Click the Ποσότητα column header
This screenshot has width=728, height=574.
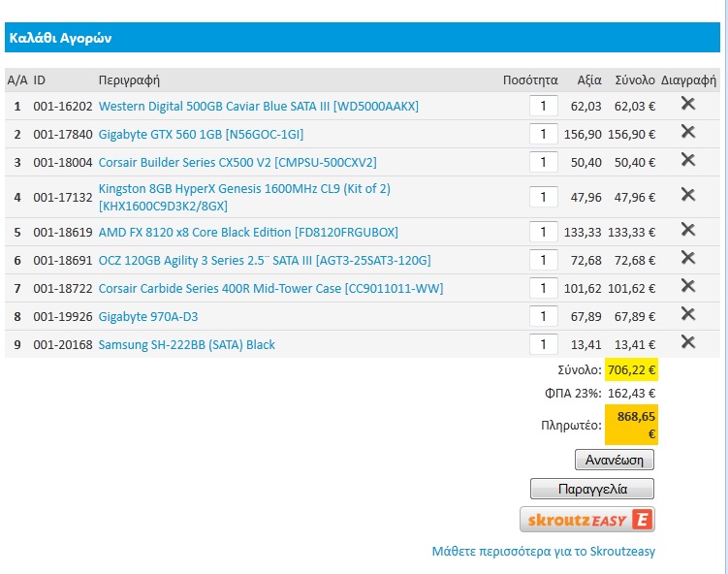[x=530, y=80]
